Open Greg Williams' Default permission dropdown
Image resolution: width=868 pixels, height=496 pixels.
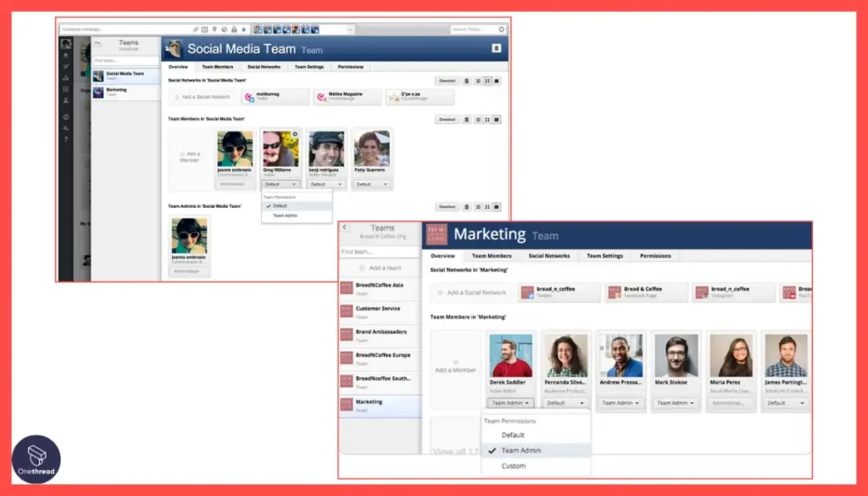281,184
